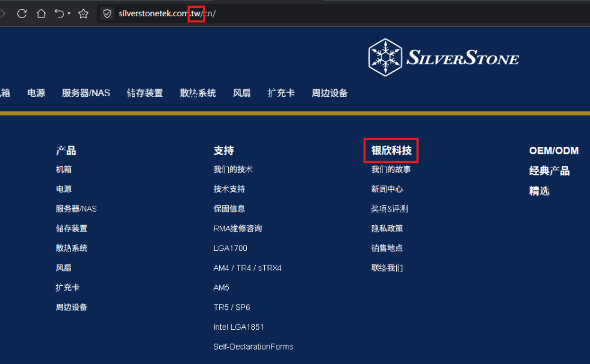
Task: Open the 周边设备 footer link
Action: tap(72, 307)
